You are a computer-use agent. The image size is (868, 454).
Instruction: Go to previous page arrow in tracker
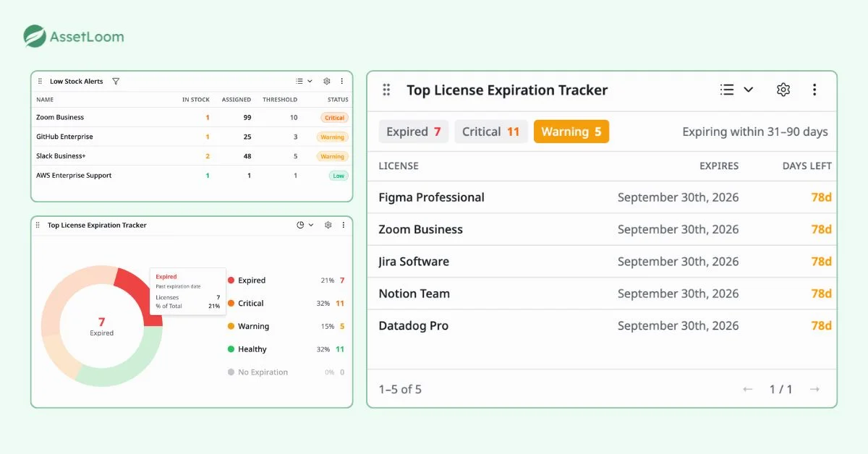748,389
